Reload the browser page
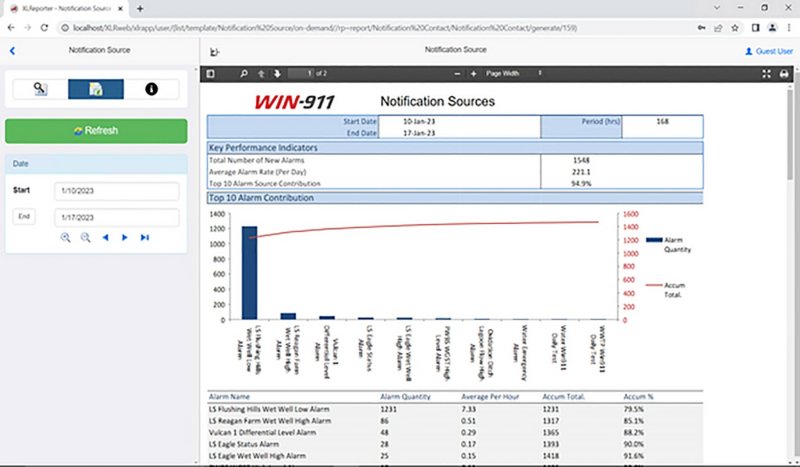The width and height of the screenshot is (800, 467). [x=44, y=28]
